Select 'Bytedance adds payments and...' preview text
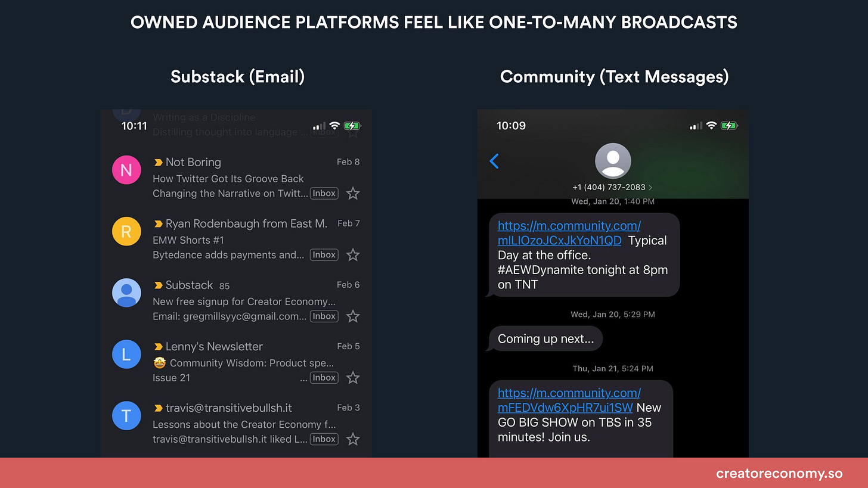The width and height of the screenshot is (868, 488). (x=229, y=255)
